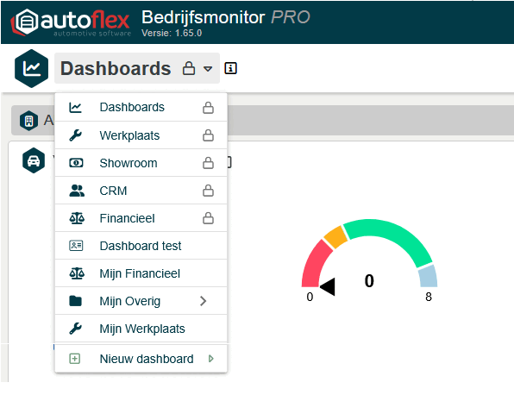This screenshot has height=420, width=514.
Task: Click the line chart icon in Dashboards menu row
Action: tap(75, 107)
